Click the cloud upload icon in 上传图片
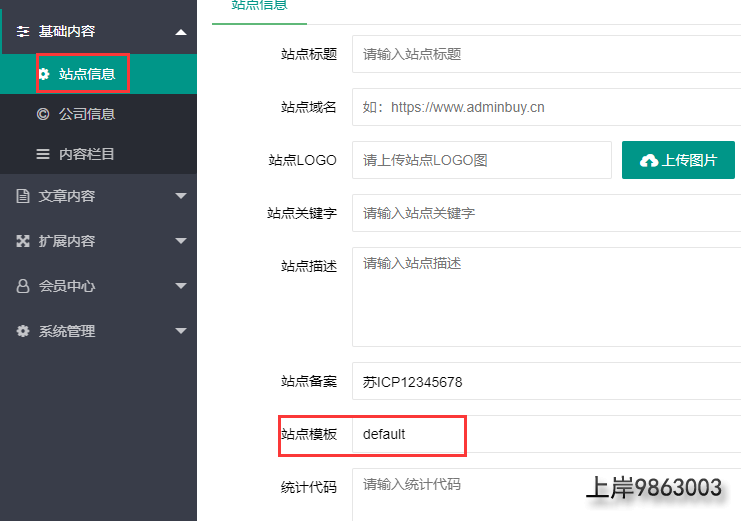 [x=649, y=161]
